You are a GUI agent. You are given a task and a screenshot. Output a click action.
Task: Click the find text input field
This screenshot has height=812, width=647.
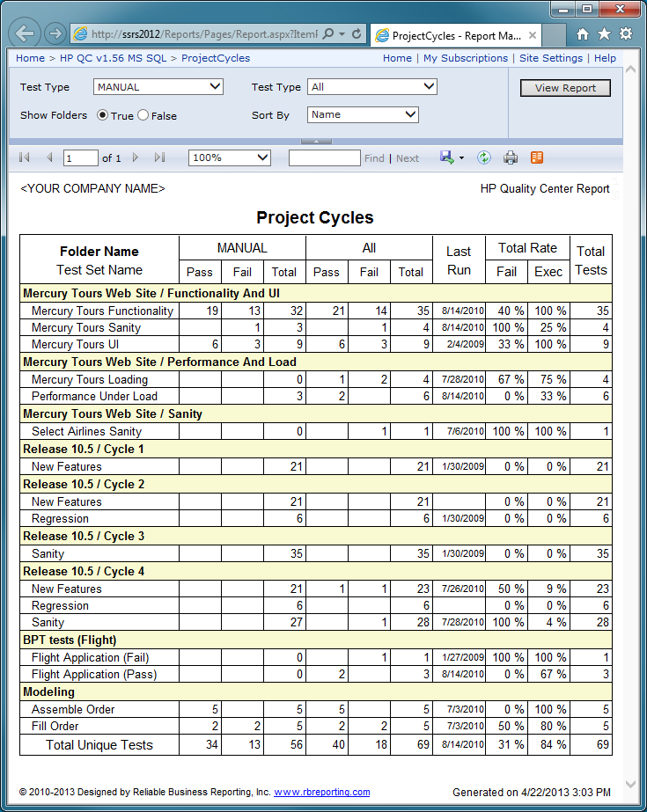(x=324, y=158)
